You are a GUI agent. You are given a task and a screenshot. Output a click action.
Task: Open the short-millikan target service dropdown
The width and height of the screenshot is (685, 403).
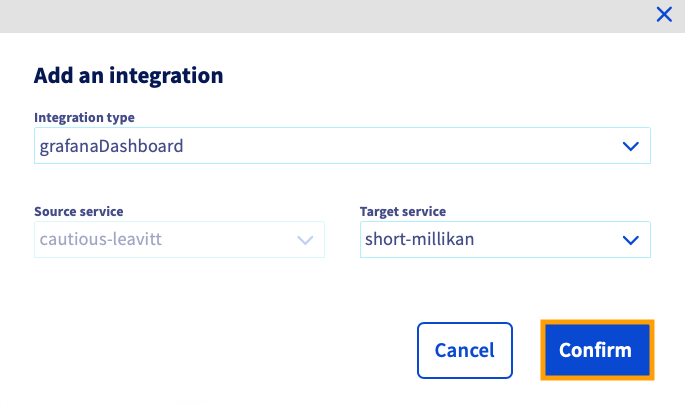point(505,240)
